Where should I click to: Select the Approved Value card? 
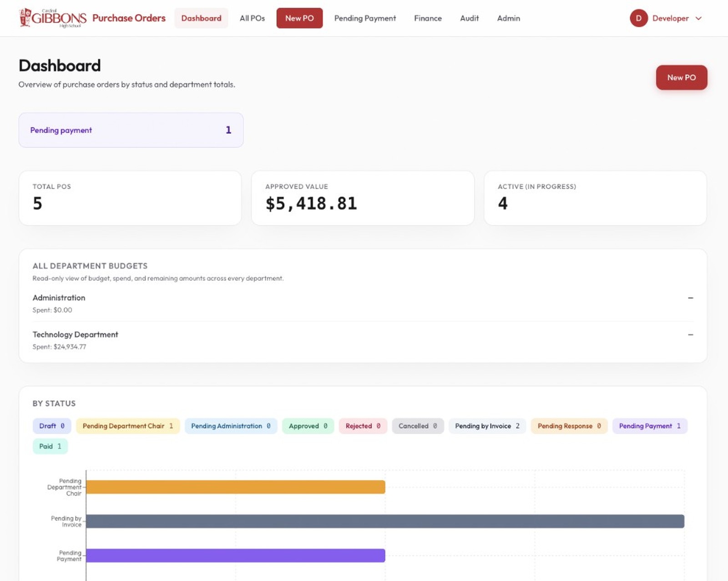363,198
